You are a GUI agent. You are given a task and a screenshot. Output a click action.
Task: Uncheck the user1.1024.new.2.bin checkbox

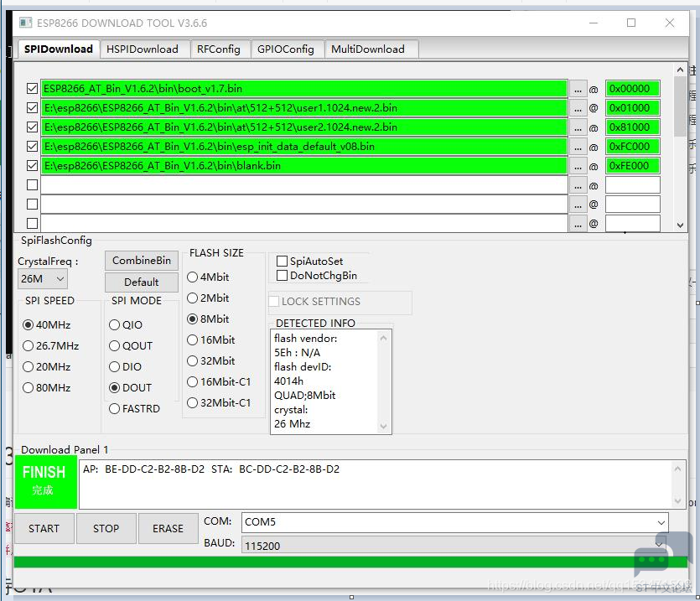click(32, 107)
